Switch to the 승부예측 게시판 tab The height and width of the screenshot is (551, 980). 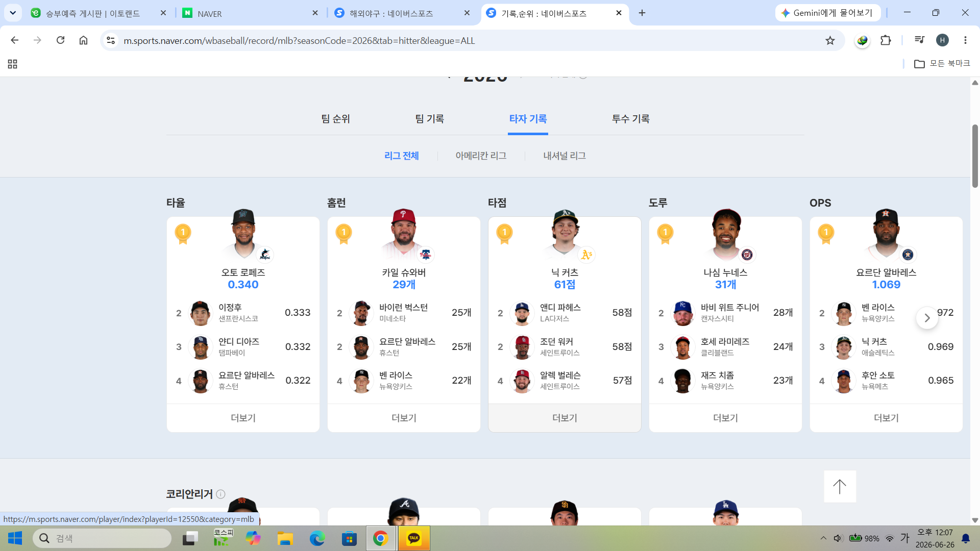pos(93,13)
